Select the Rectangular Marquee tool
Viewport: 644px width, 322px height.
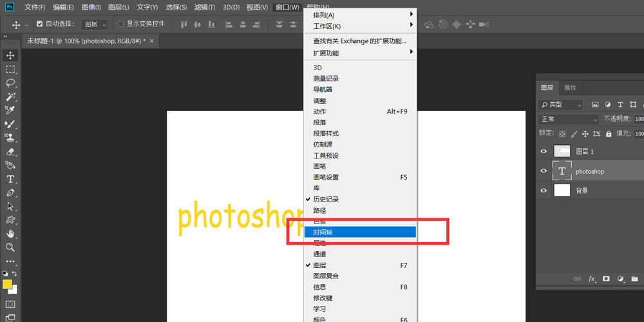click(x=10, y=69)
